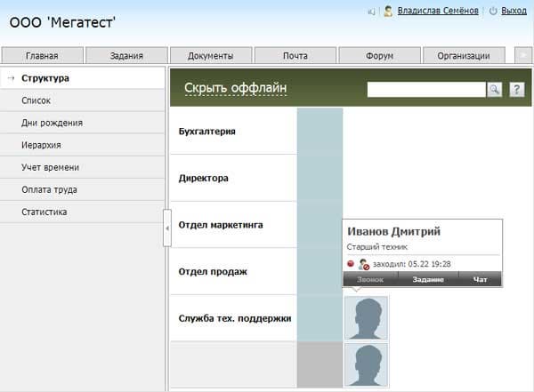
Task: Click the search magnifier icon
Action: [494, 90]
